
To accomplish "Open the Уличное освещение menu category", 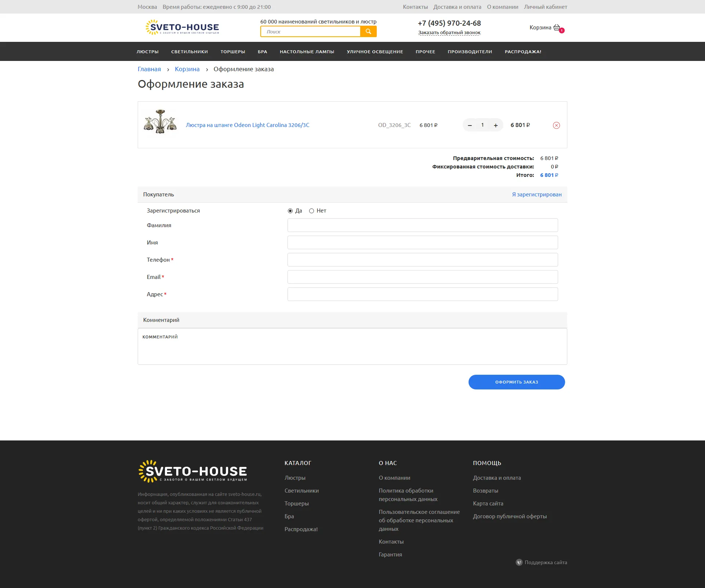I will coord(375,52).
